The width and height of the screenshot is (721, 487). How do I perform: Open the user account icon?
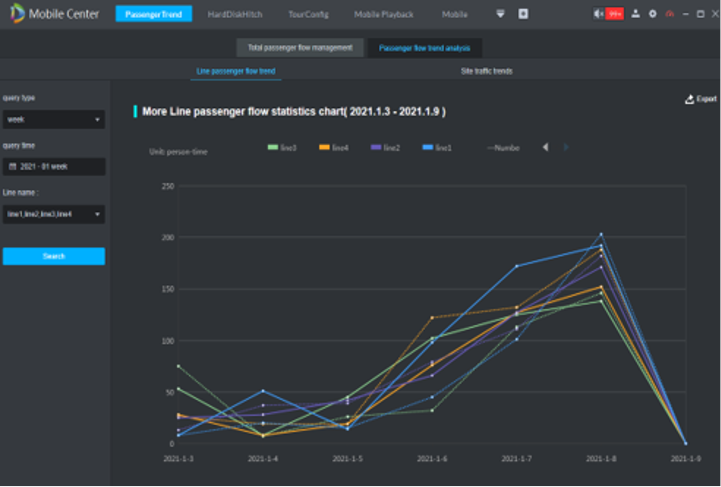click(635, 14)
